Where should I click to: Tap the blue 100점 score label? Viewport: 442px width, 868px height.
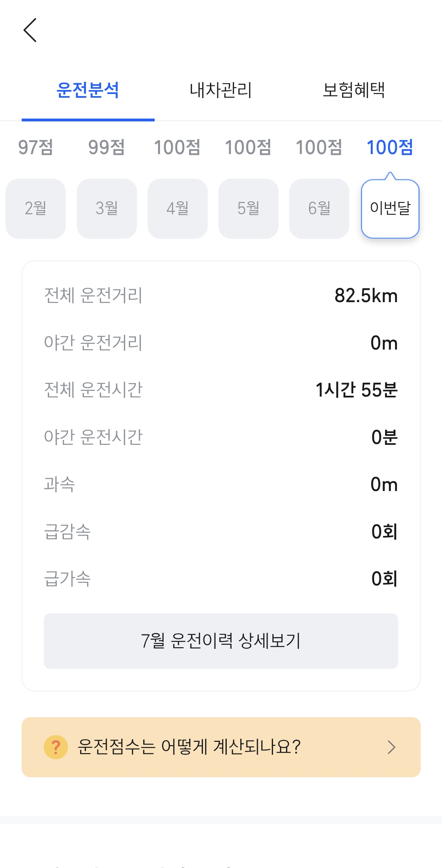pyautogui.click(x=390, y=148)
